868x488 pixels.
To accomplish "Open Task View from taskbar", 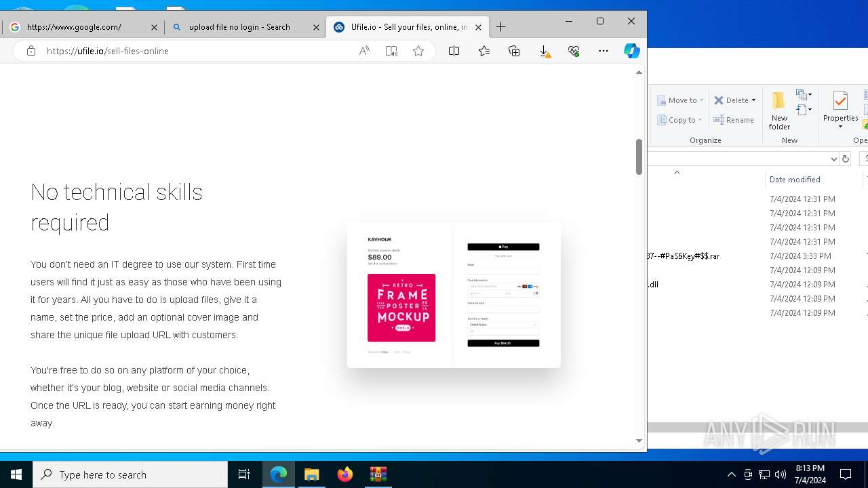I will point(244,474).
